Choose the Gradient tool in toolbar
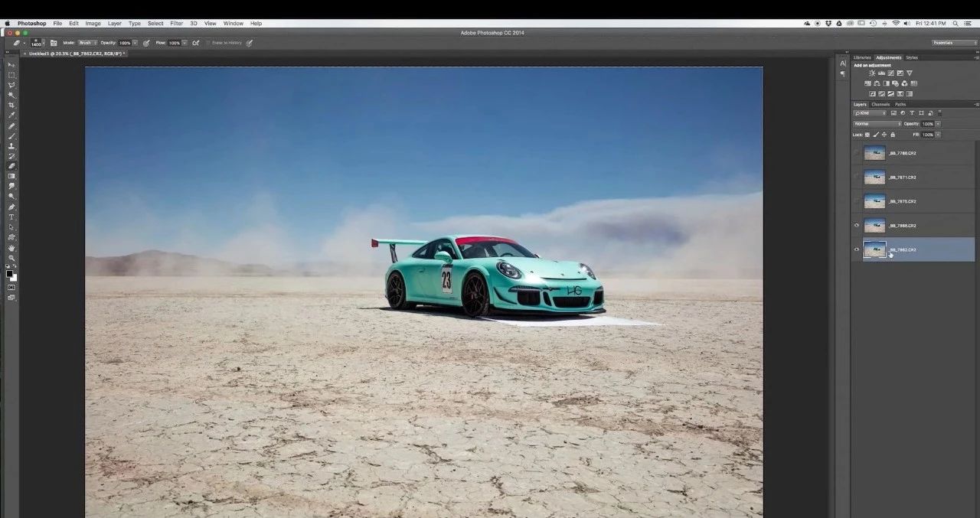The image size is (980, 518). tap(11, 176)
